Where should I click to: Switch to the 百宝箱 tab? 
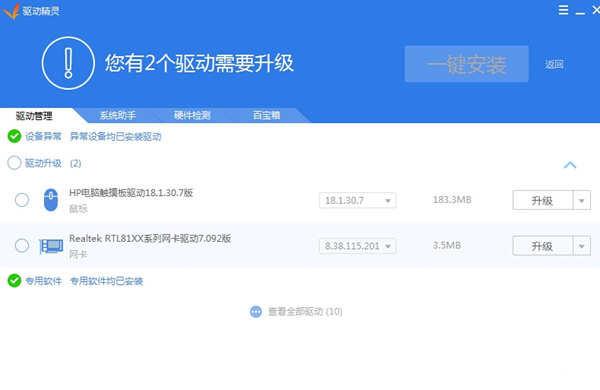pyautogui.click(x=266, y=115)
